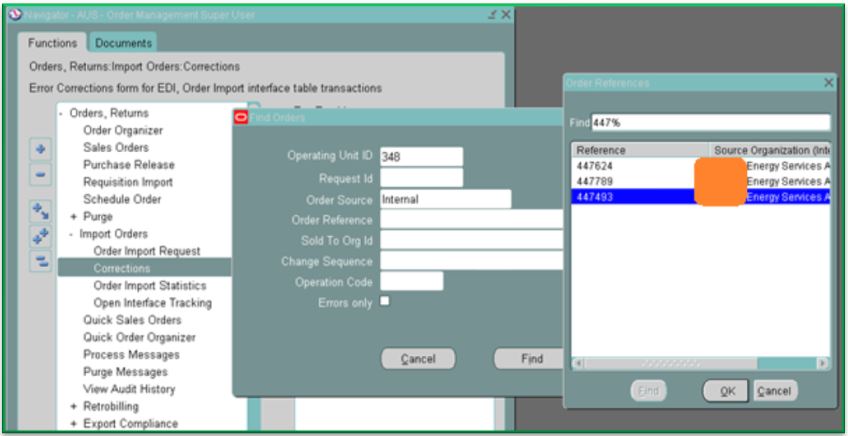The width and height of the screenshot is (848, 436).
Task: Select View Audit History tree item
Action: (129, 389)
